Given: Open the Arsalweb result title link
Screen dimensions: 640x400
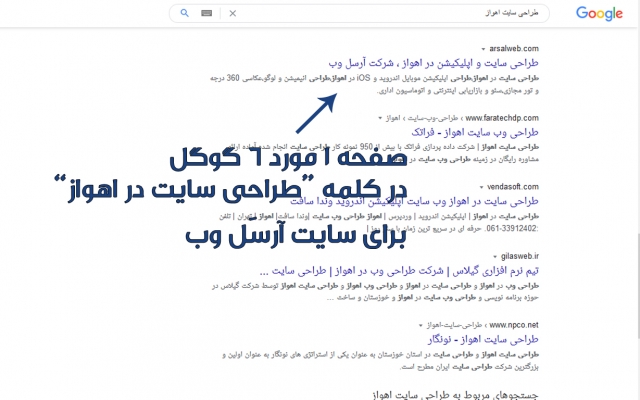Looking at the screenshot, I should tap(433, 63).
